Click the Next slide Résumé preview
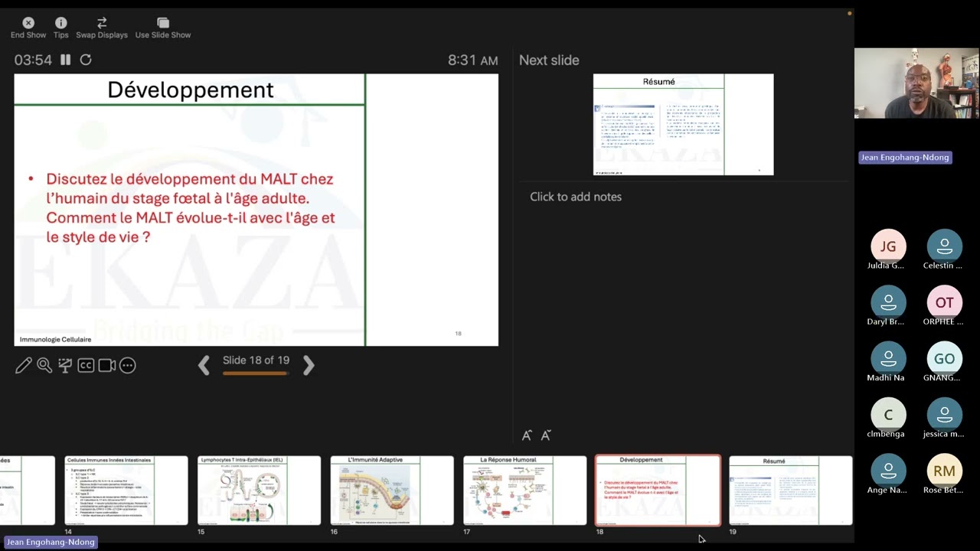Screen dimensions: 980x551 click(683, 125)
